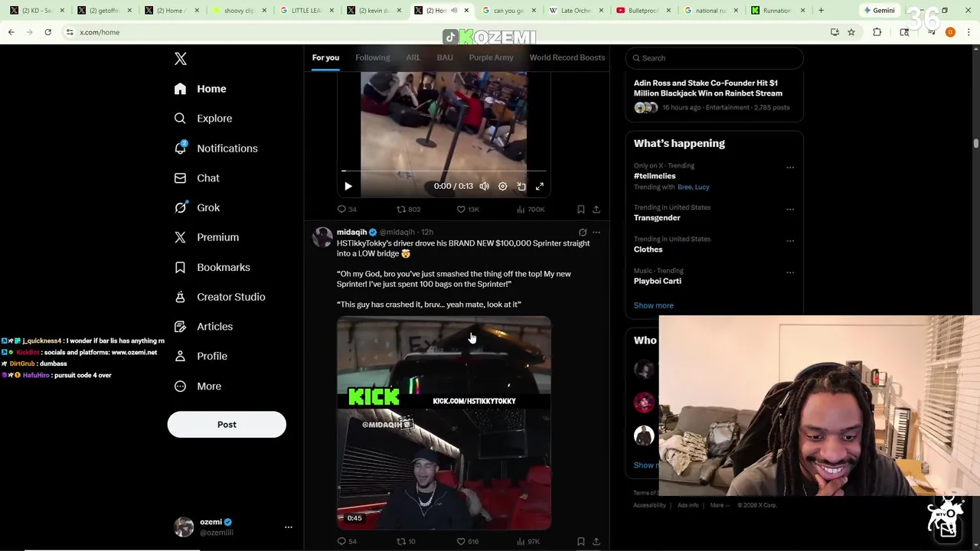Open Creator Studio icon
This screenshot has height=551, width=980.
(x=180, y=297)
